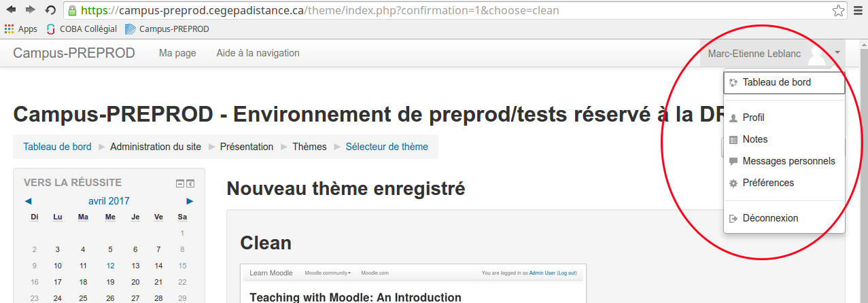Open the Apps grid in bookmarks bar
Image resolution: width=868 pixels, height=303 pixels.
coord(21,29)
